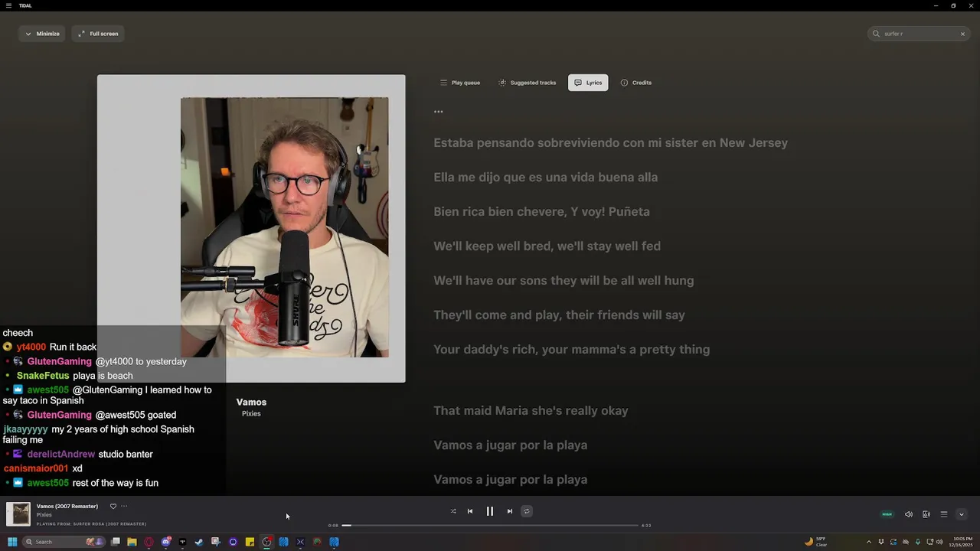Open microphone tray indicator
Screen dimensions: 980x551
pyautogui.click(x=918, y=542)
